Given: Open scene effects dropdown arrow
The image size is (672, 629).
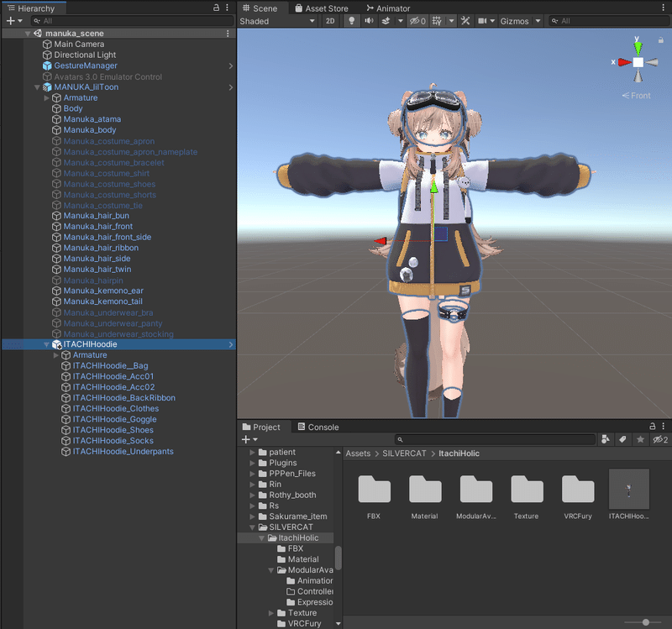Looking at the screenshot, I should coord(401,21).
